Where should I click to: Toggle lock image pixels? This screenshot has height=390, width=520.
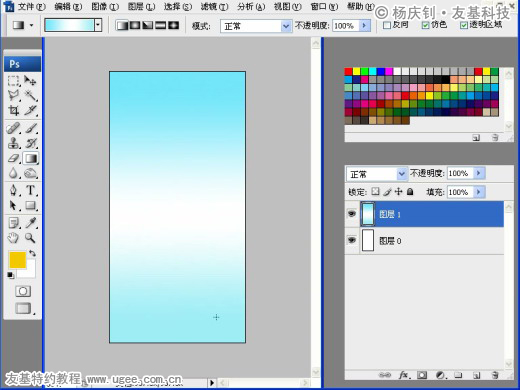click(387, 192)
